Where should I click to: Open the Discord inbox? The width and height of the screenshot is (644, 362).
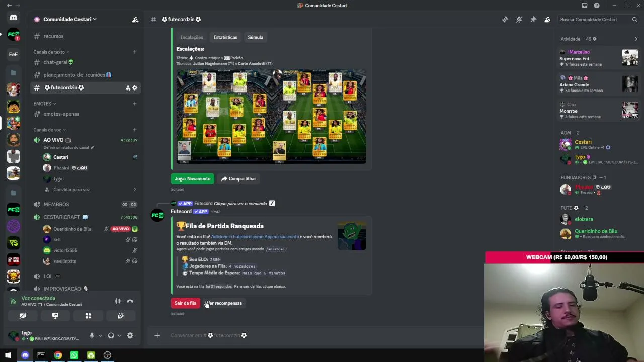point(585,6)
